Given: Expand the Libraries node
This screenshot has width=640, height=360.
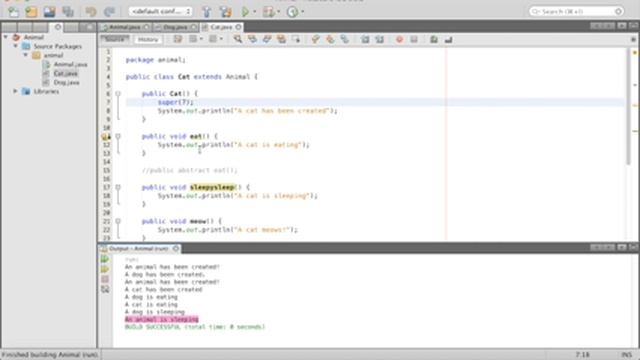Looking at the screenshot, I should click(x=16, y=91).
